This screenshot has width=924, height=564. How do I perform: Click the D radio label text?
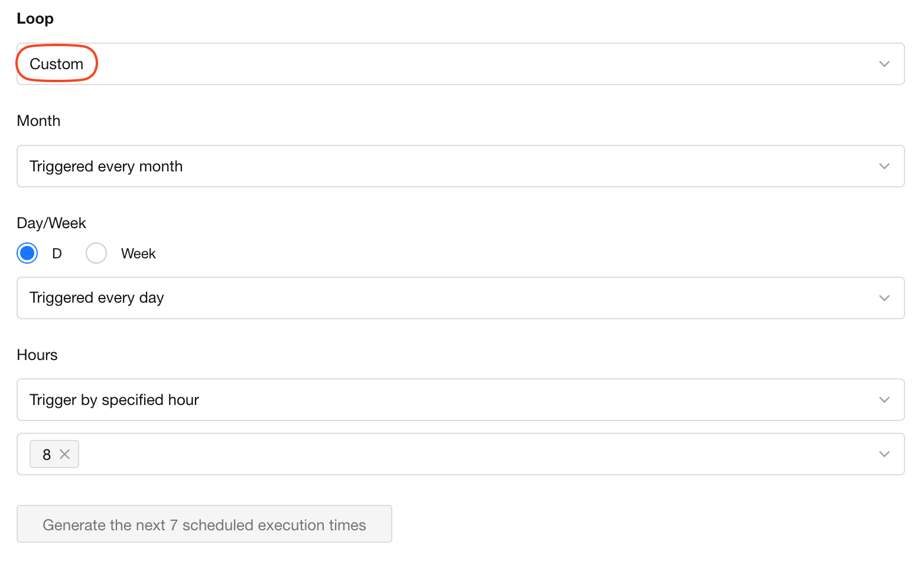pyautogui.click(x=57, y=254)
